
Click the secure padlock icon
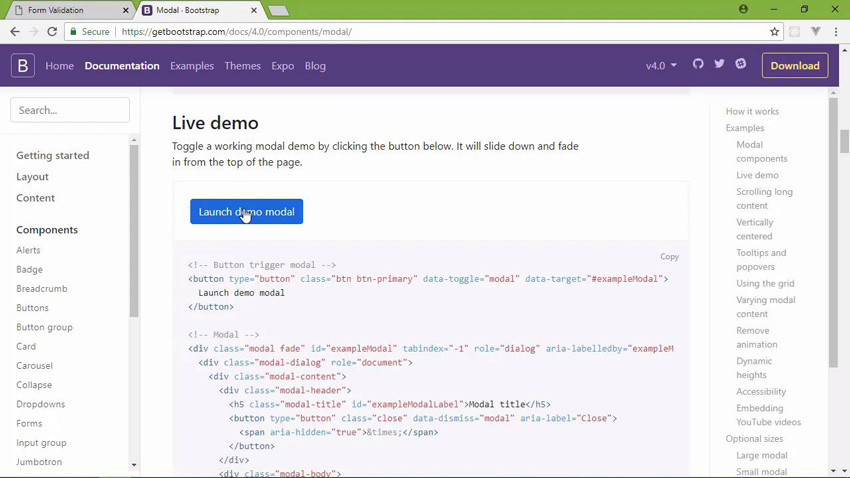click(x=74, y=31)
